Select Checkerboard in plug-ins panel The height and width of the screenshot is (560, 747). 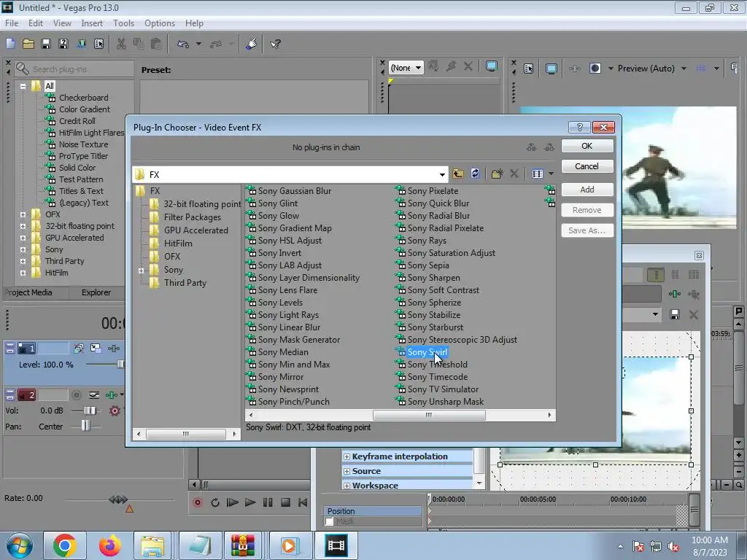pos(83,98)
